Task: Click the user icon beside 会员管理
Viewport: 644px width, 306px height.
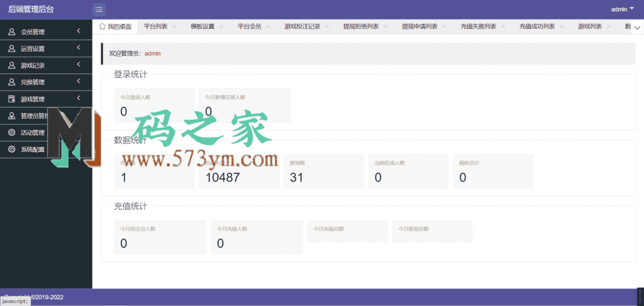Action: pos(11,31)
